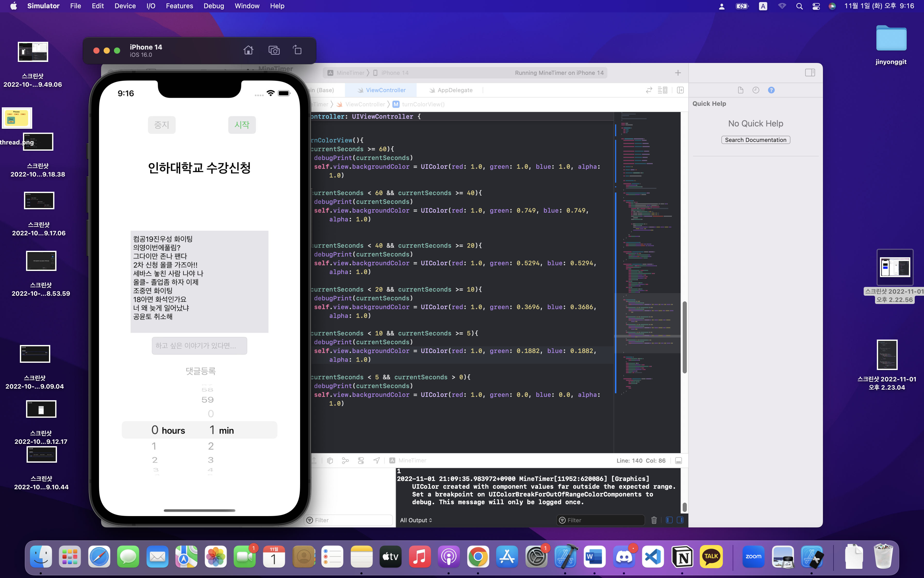
Task: Click the code editor vertical scrollbar
Action: click(x=684, y=337)
